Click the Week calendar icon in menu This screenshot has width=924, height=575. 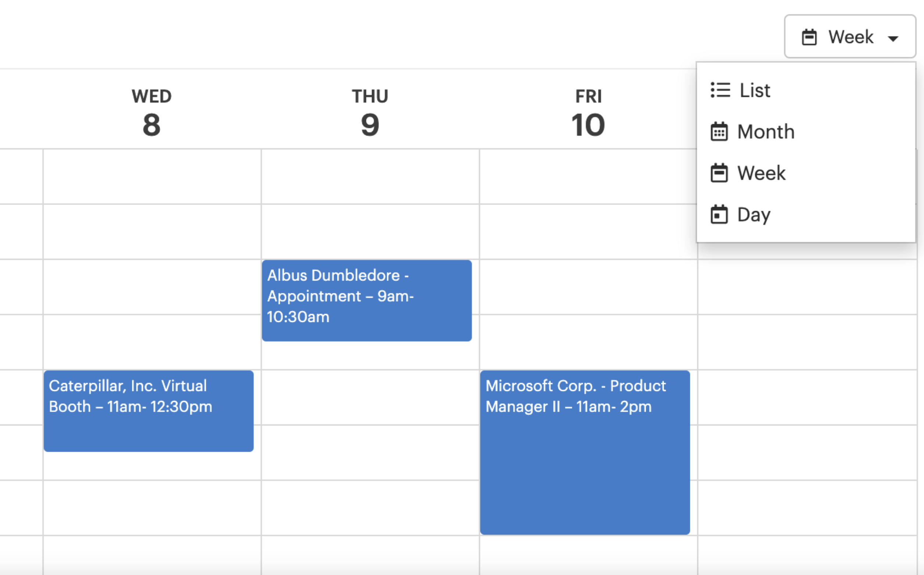click(719, 173)
